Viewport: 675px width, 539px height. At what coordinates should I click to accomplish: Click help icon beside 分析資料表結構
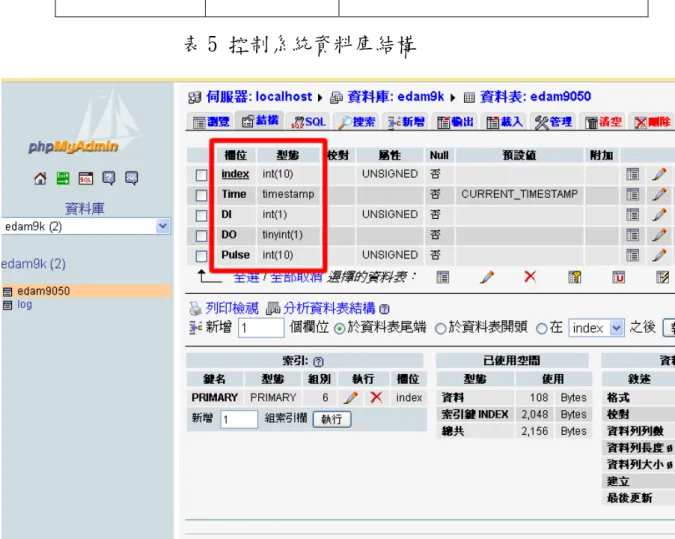(x=385, y=309)
